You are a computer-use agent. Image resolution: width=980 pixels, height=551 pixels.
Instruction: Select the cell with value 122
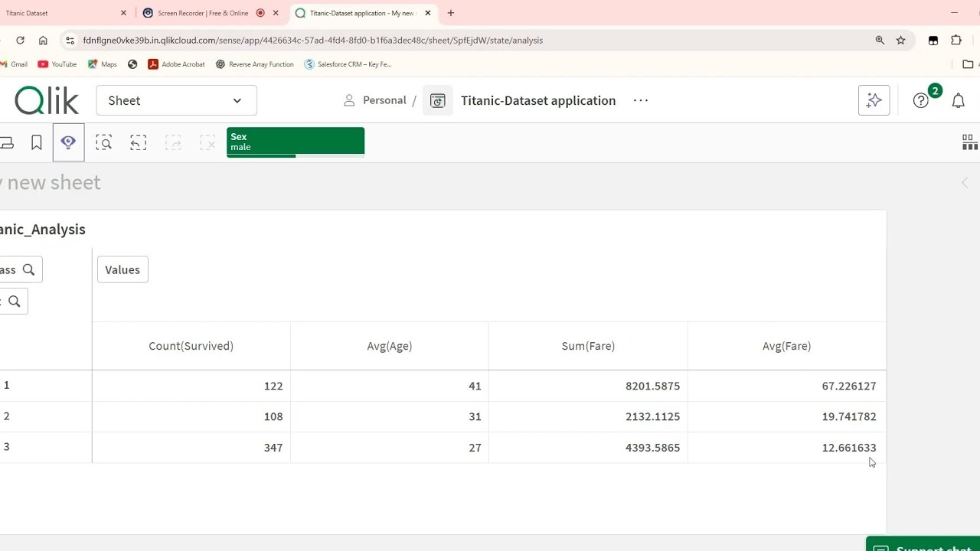(x=191, y=386)
